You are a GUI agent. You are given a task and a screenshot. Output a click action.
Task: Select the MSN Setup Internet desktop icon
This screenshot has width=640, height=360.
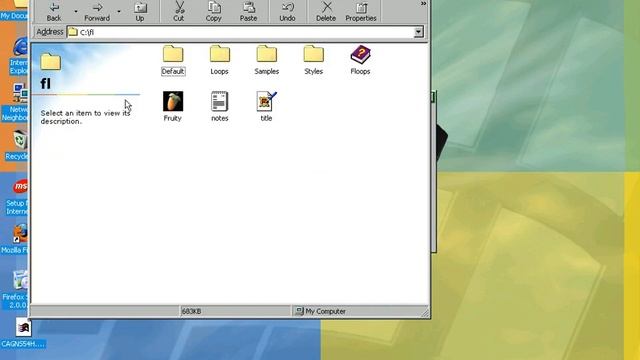17,198
